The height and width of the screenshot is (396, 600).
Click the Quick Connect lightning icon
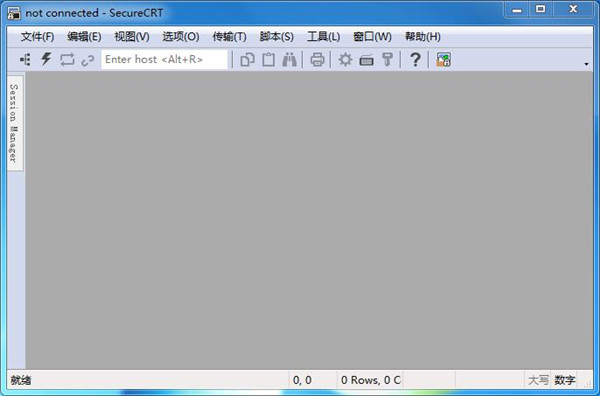click(x=46, y=59)
